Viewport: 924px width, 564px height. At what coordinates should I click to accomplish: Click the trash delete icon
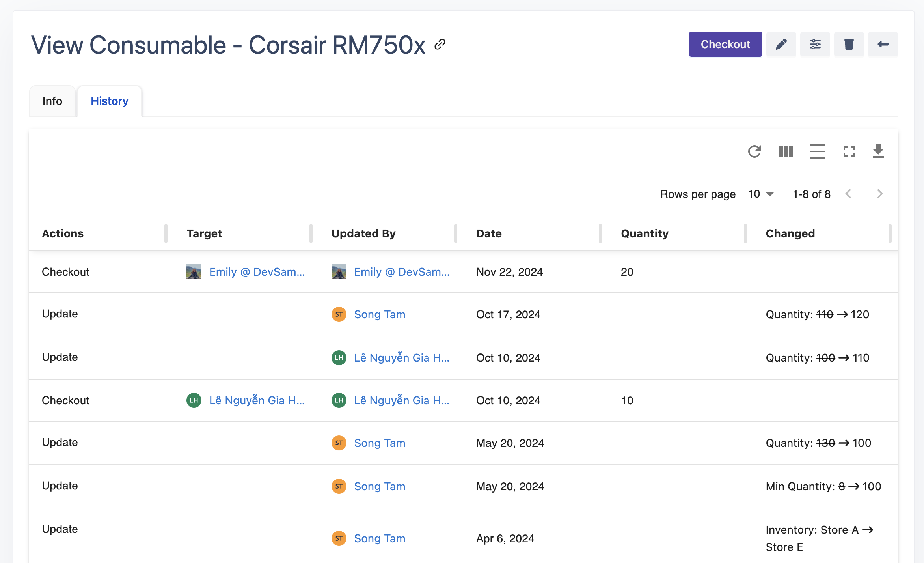(x=849, y=44)
